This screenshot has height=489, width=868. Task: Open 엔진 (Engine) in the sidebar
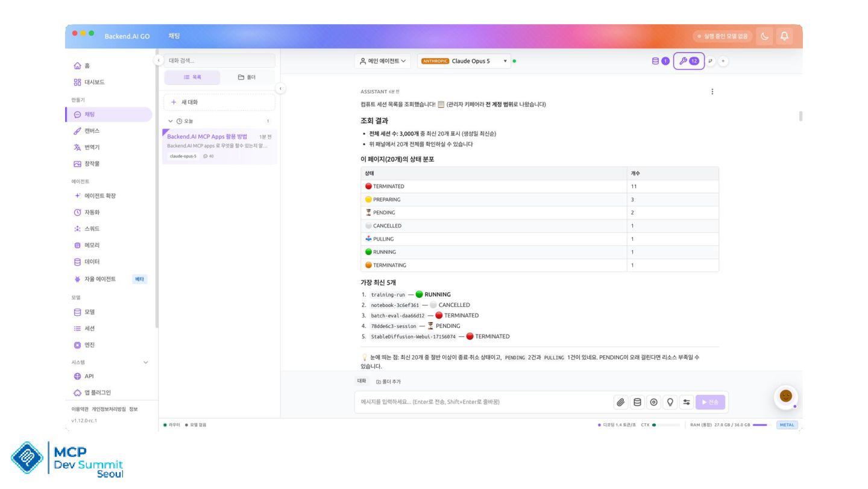coord(84,345)
